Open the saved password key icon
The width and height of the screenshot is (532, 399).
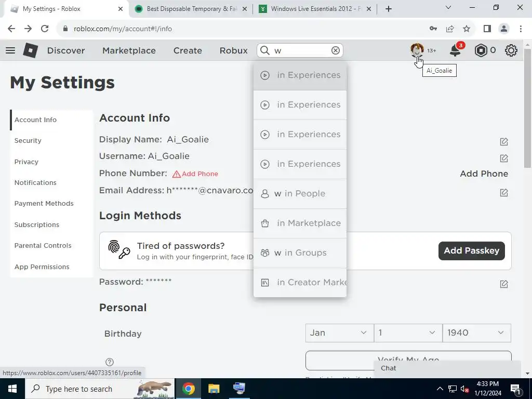point(433,29)
